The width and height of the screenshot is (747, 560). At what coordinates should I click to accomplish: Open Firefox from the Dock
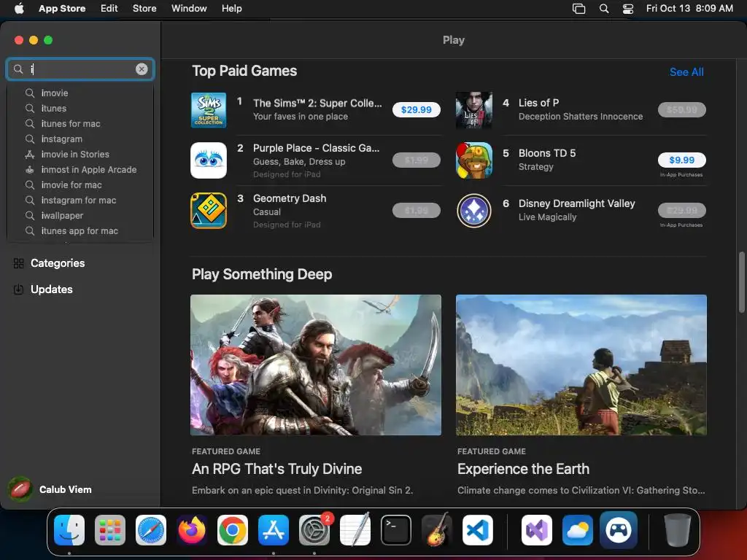pos(192,530)
